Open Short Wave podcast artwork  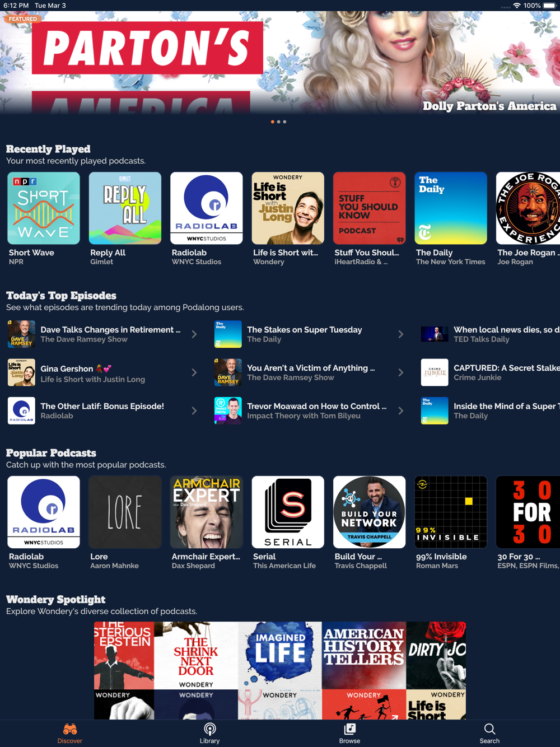click(44, 208)
